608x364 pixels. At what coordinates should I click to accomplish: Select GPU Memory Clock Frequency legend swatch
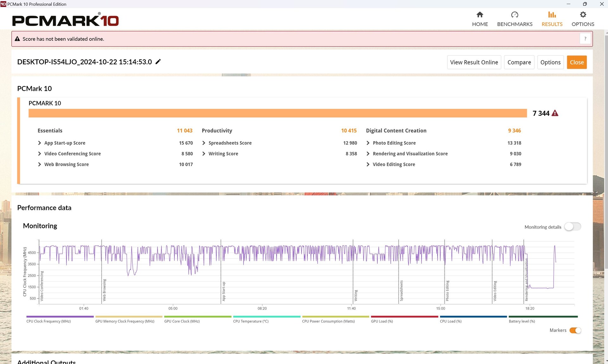(129, 317)
